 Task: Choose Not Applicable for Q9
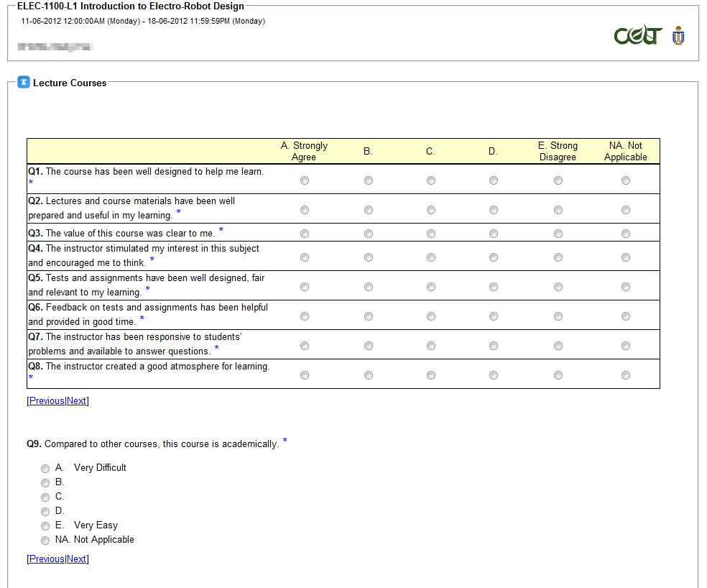(45, 541)
